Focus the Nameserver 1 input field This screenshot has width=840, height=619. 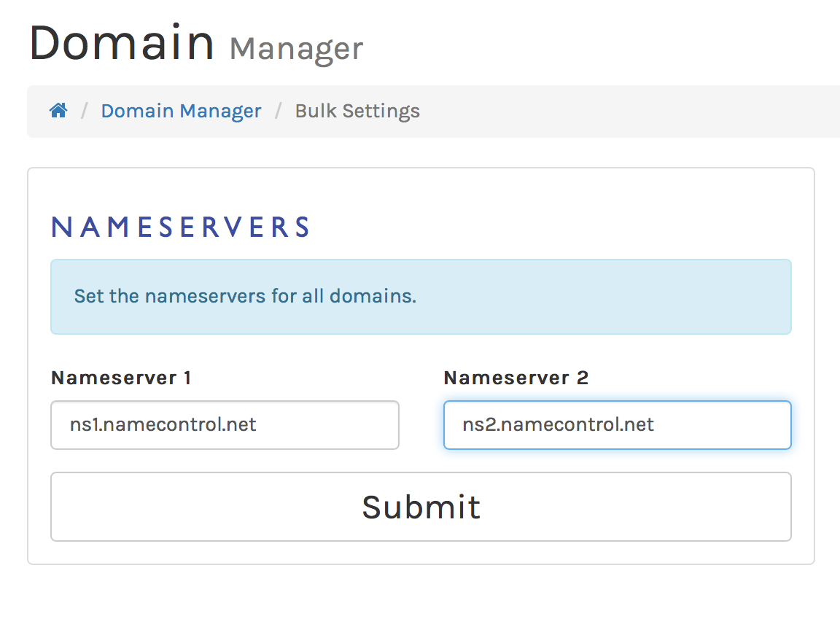pyautogui.click(x=225, y=425)
